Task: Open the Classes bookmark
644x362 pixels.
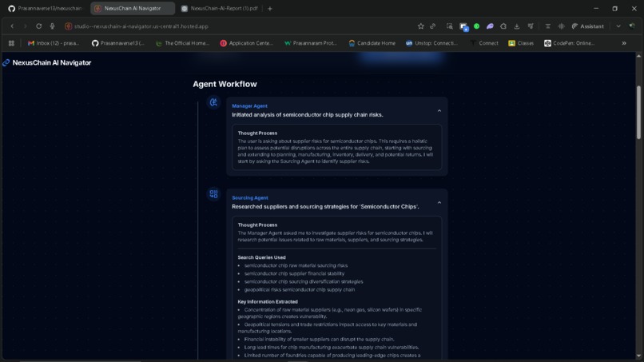Action: click(521, 43)
